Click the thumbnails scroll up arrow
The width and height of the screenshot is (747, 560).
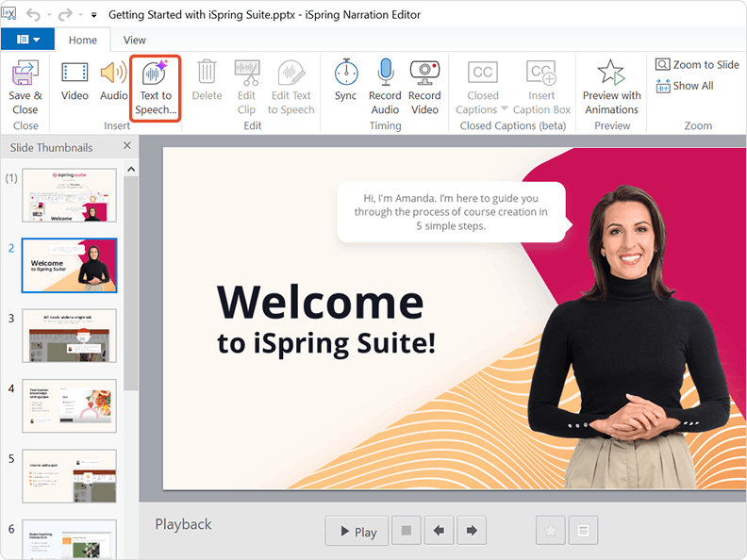coord(131,169)
